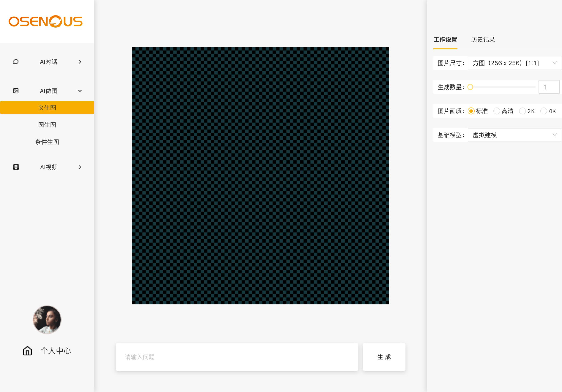Click the AI视频 film strip icon

[x=16, y=167]
